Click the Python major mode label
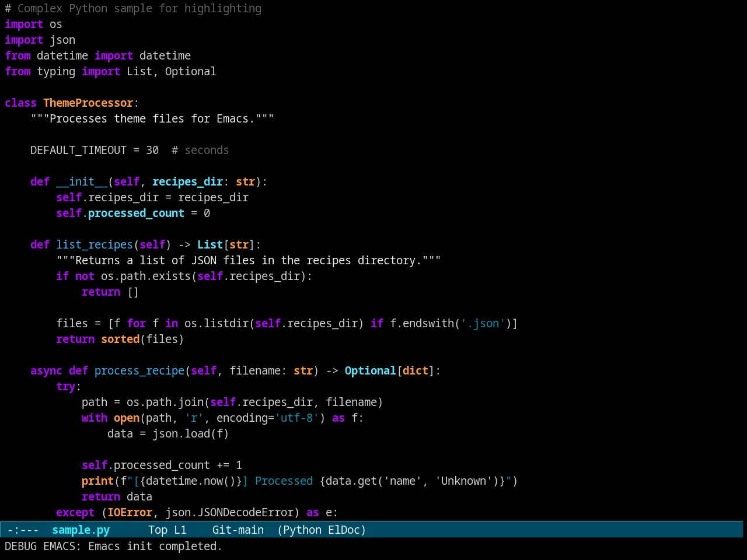Screen dimensions: 747x560 (302, 530)
